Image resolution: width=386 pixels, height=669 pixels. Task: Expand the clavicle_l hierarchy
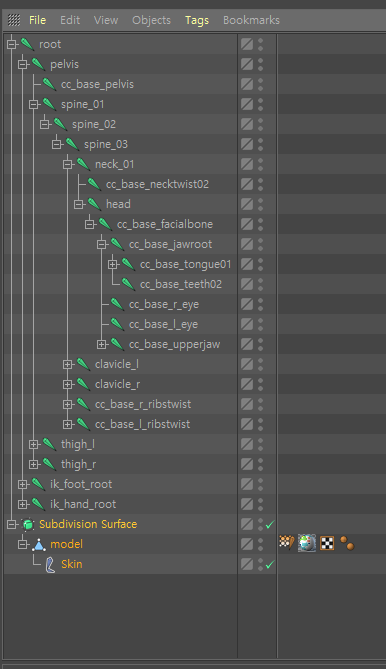(x=67, y=364)
